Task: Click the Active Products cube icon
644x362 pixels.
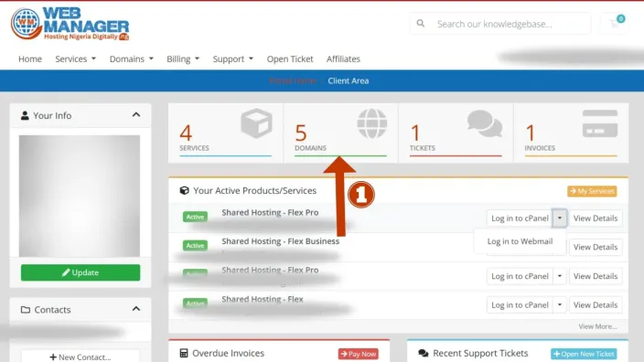Action: click(x=185, y=190)
